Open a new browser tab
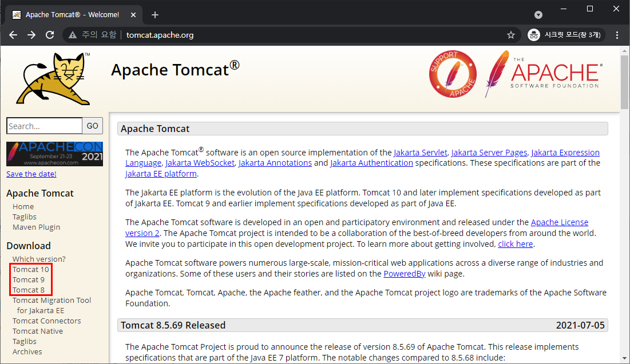The height and width of the screenshot is (364, 630). 155,15
